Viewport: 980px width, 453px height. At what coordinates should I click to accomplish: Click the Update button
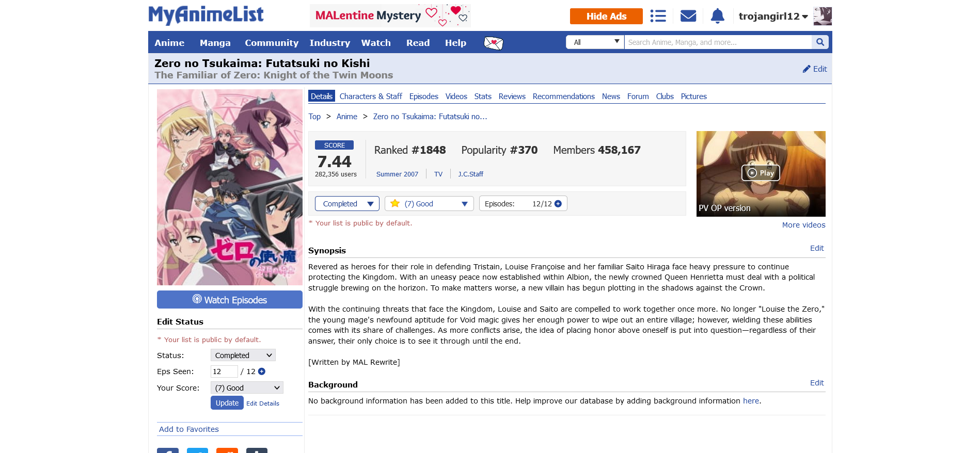click(x=227, y=403)
